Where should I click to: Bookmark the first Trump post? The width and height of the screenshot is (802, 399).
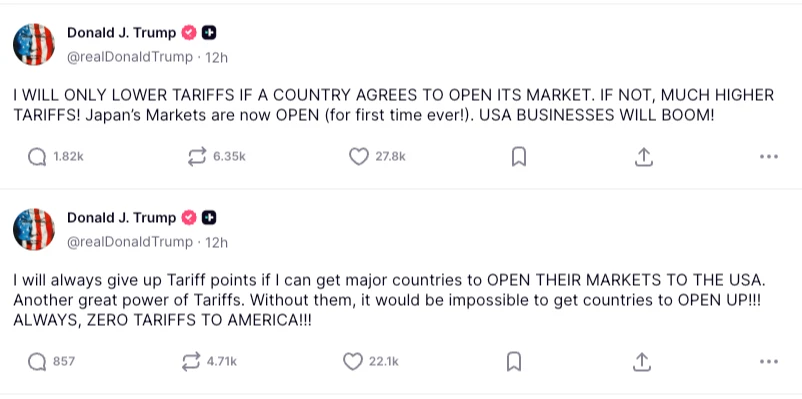pyautogui.click(x=519, y=157)
